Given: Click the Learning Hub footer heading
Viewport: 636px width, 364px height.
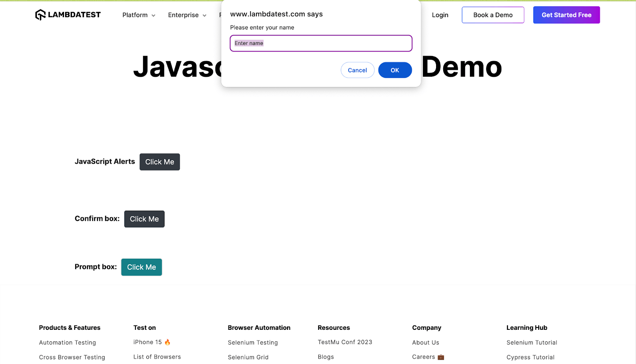Looking at the screenshot, I should click(x=527, y=328).
